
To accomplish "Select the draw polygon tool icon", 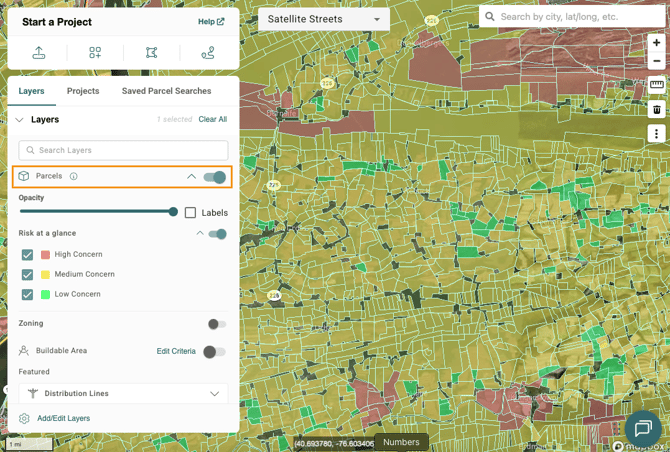I will pos(152,53).
